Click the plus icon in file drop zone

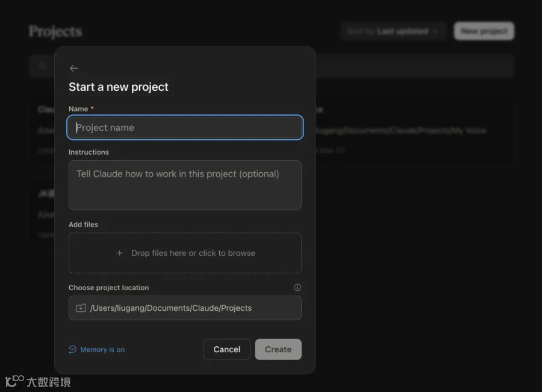pos(120,253)
